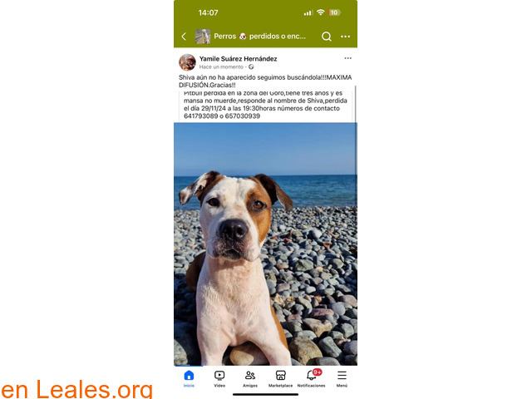Switch to the Video tab
532x399 pixels.
point(219,379)
